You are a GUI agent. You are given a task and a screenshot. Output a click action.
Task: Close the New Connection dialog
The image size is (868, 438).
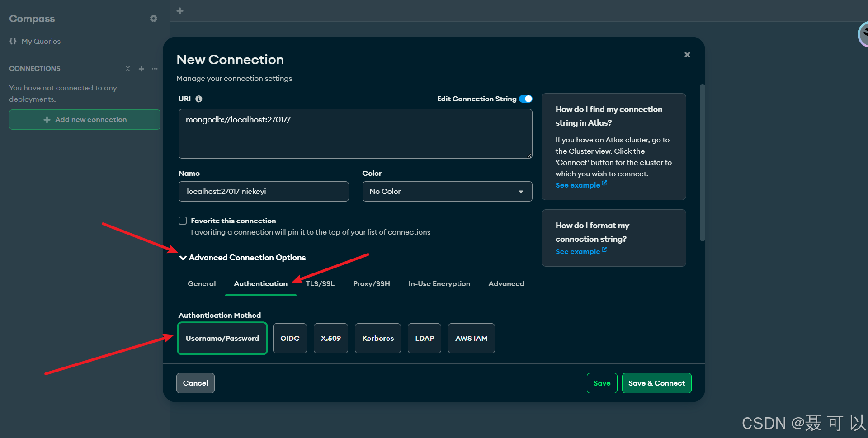pyautogui.click(x=687, y=55)
